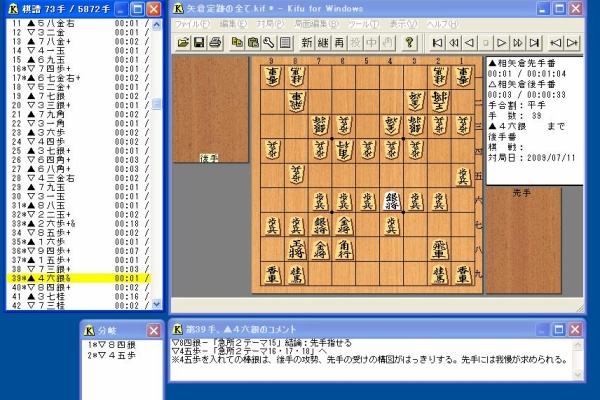The image size is (600, 400).
Task: Click the Help question mark icon
Action: coord(409,43)
